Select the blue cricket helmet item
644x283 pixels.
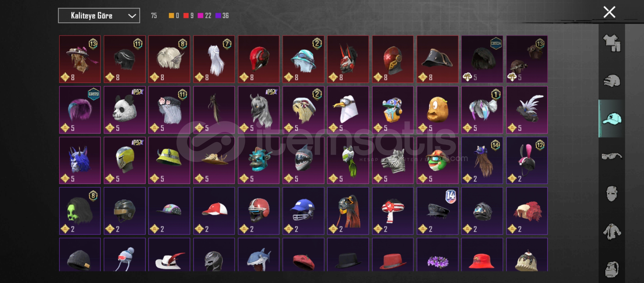click(x=303, y=211)
